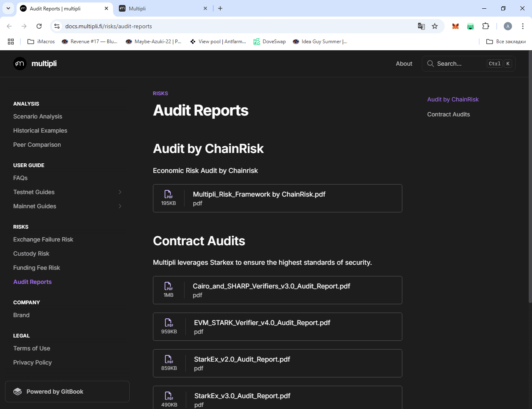Select Audit Reports in sidebar
The height and width of the screenshot is (409, 532).
pyautogui.click(x=32, y=282)
